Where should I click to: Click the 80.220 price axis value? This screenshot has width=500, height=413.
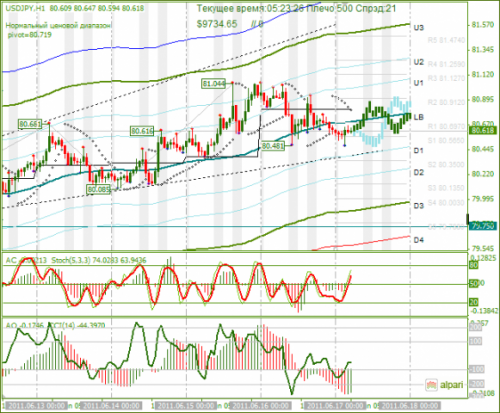point(483,174)
